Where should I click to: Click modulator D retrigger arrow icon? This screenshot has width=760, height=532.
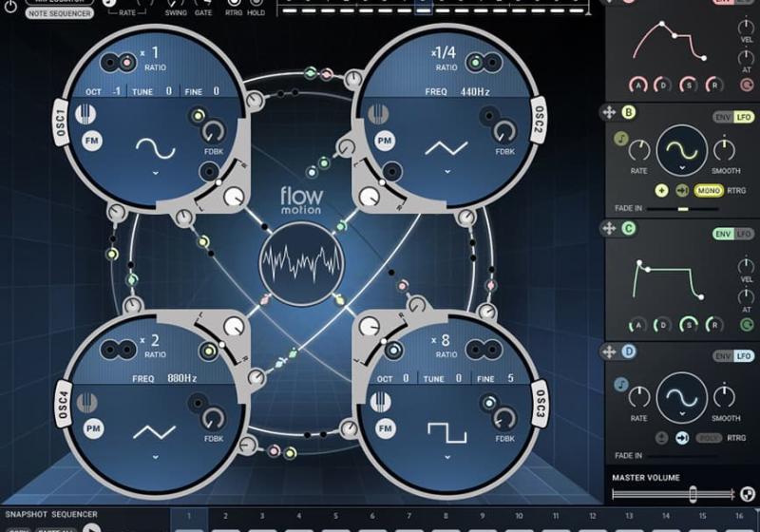click(682, 438)
